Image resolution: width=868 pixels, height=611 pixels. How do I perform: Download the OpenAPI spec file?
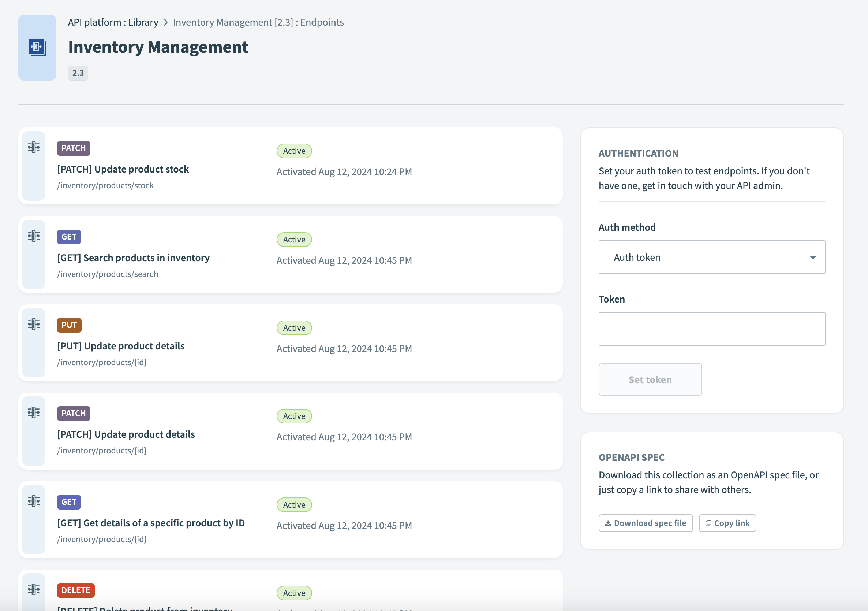646,523
